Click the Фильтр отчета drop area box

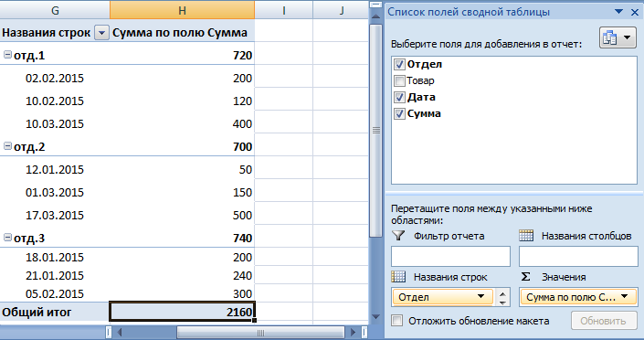[x=450, y=257]
